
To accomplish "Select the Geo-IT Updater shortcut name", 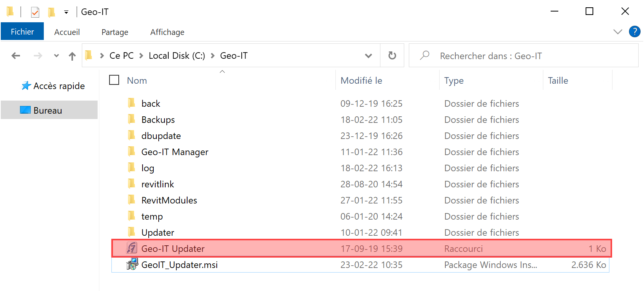I will pyautogui.click(x=173, y=248).
